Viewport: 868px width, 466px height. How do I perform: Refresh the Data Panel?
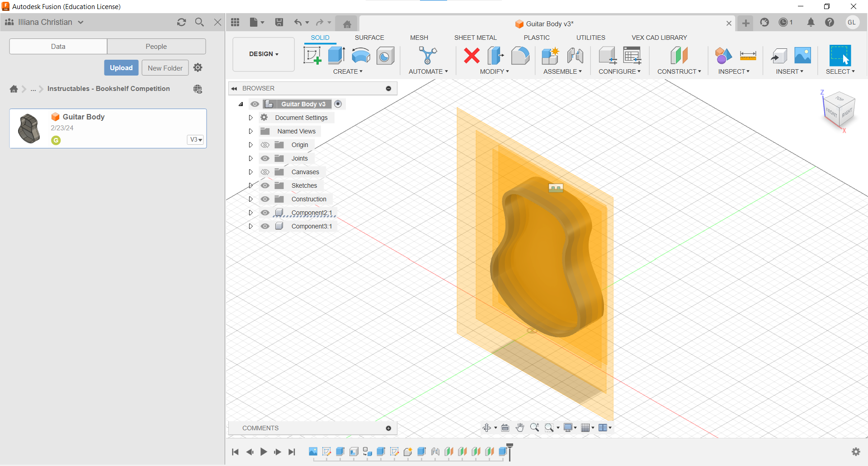click(x=182, y=22)
